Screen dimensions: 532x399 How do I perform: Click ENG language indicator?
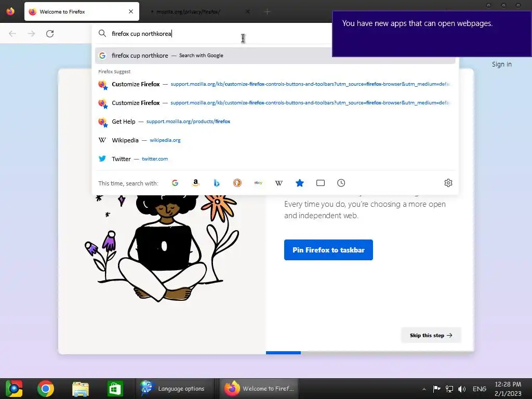pos(480,389)
